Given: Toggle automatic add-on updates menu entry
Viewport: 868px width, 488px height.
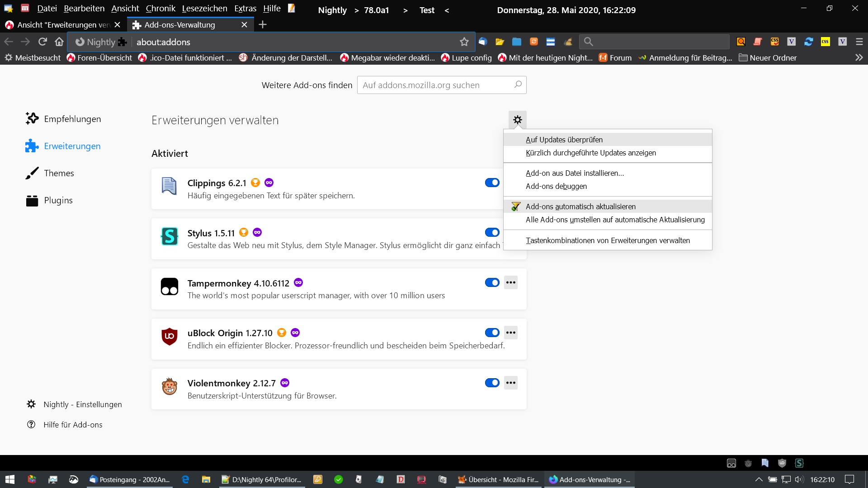Looking at the screenshot, I should (580, 206).
